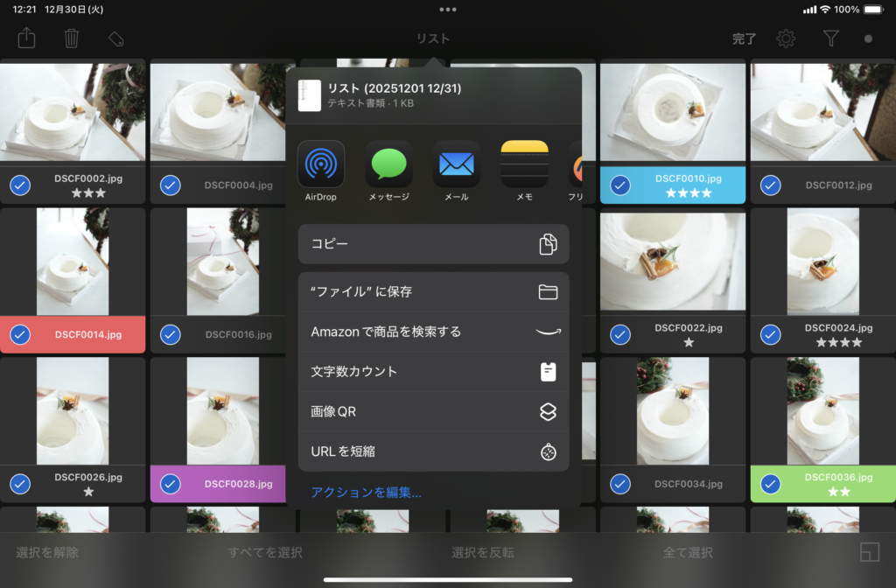896x588 pixels.
Task: Select "“ファイル”に保存" action
Action: pos(433,291)
